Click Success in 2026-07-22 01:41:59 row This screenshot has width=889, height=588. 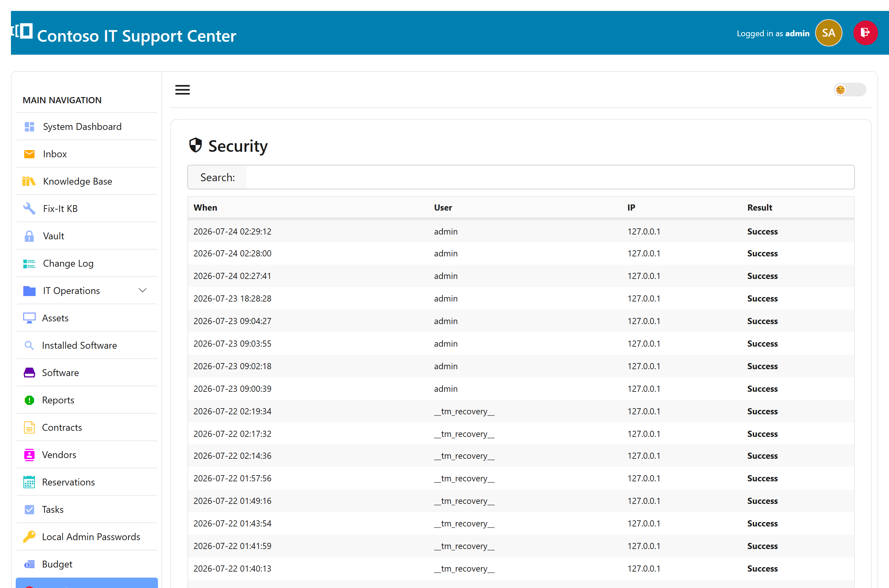tap(762, 546)
